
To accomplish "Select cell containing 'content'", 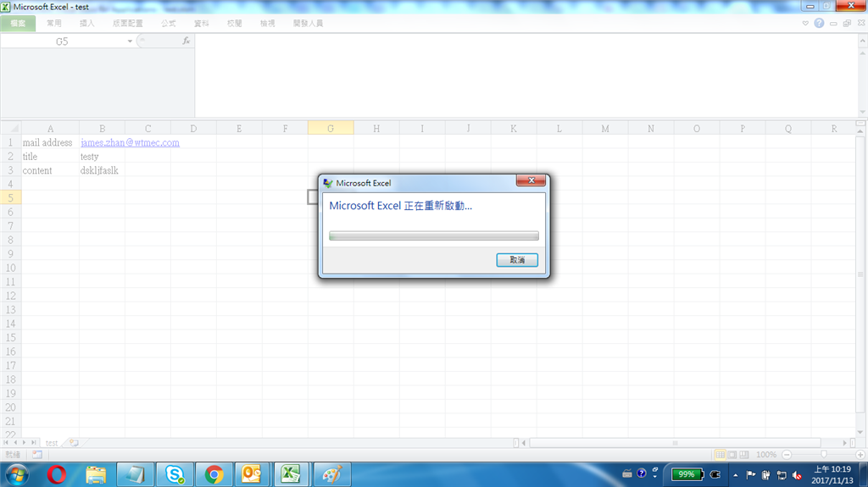I will click(50, 170).
